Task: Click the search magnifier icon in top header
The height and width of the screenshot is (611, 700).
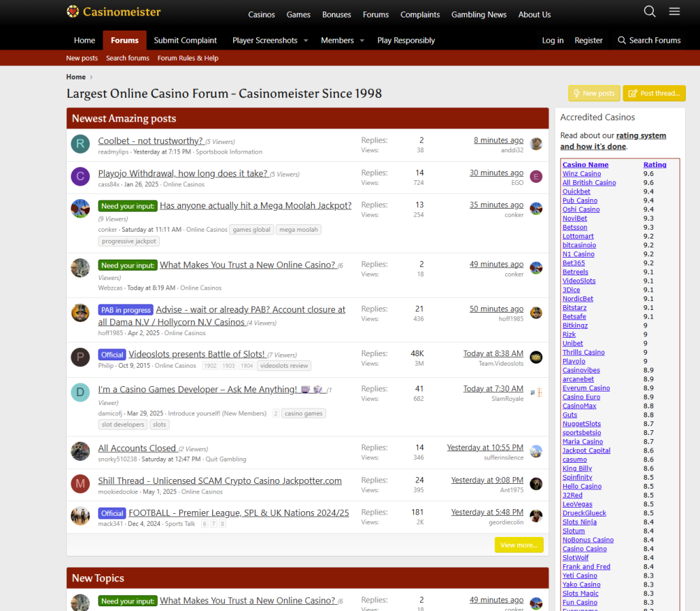Action: coord(650,12)
